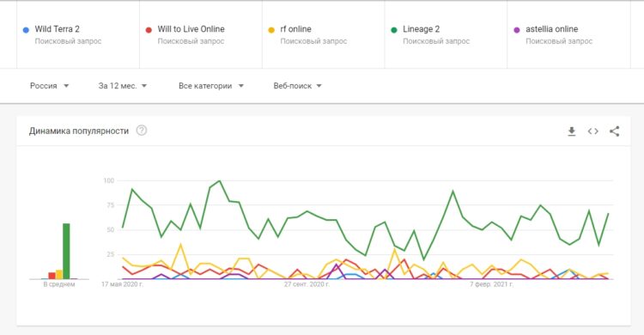Click the green average bar in chart
The width and height of the screenshot is (644, 335).
coord(66,251)
